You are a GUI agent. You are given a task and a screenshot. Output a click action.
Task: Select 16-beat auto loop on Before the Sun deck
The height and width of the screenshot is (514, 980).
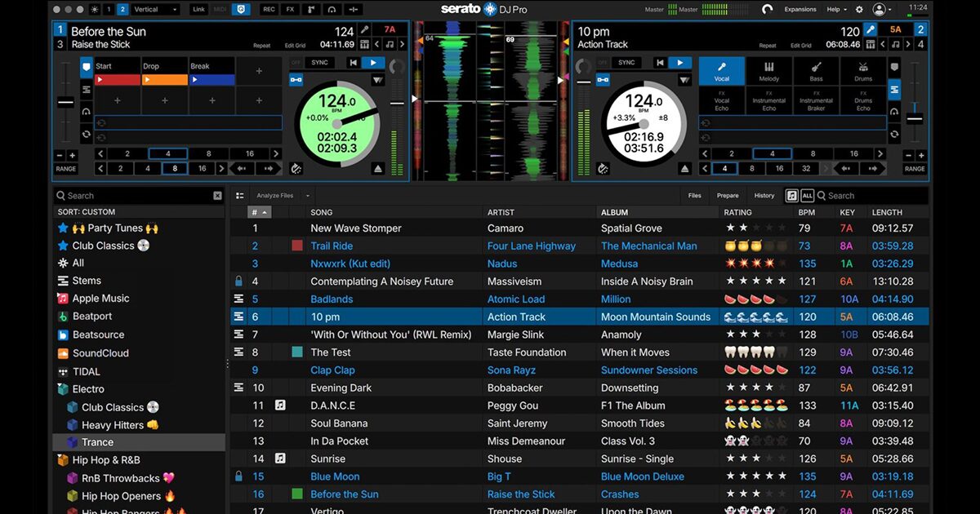[x=250, y=153]
